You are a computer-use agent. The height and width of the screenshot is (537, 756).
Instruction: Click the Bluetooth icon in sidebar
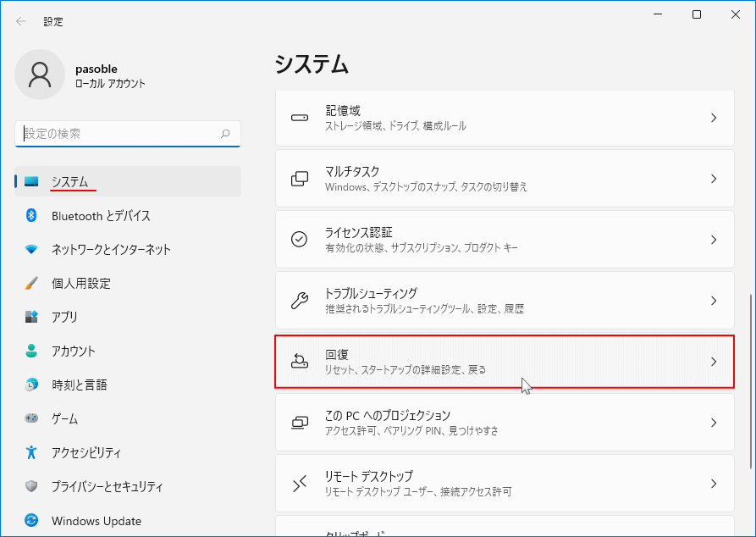pyautogui.click(x=31, y=215)
